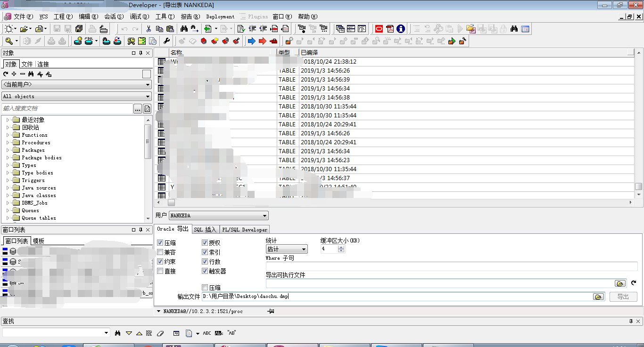
Task: Enable the 兼容 checkbox
Action: pos(159,252)
